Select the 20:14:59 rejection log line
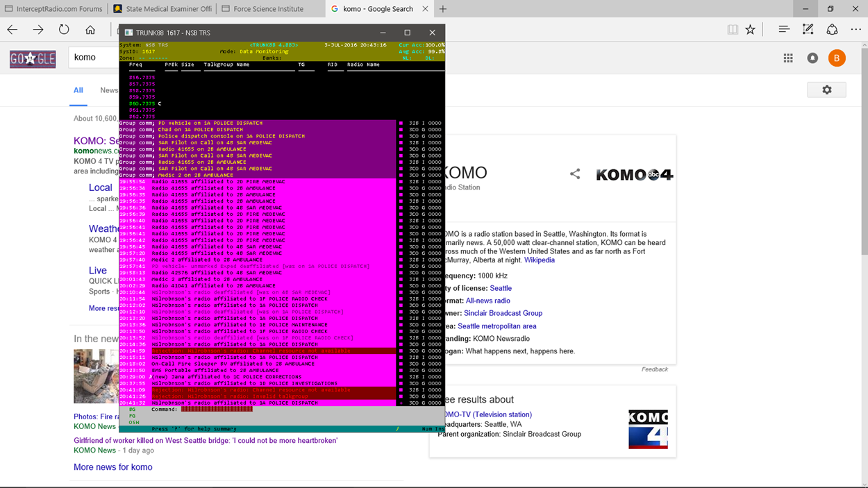The width and height of the screenshot is (868, 488). tap(258, 351)
